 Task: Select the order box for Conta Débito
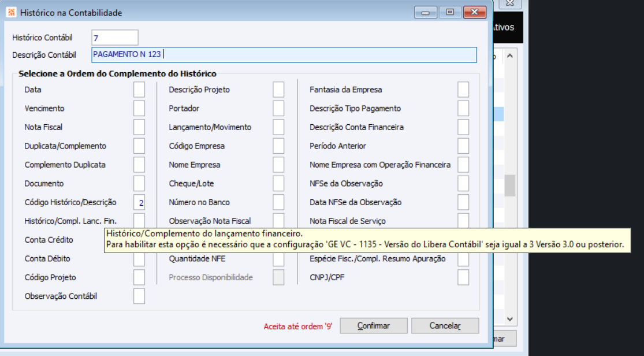pos(139,259)
